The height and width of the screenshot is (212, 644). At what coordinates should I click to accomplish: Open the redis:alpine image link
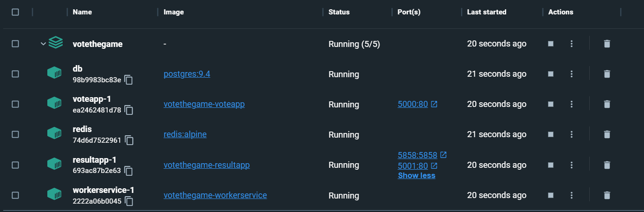[185, 134]
